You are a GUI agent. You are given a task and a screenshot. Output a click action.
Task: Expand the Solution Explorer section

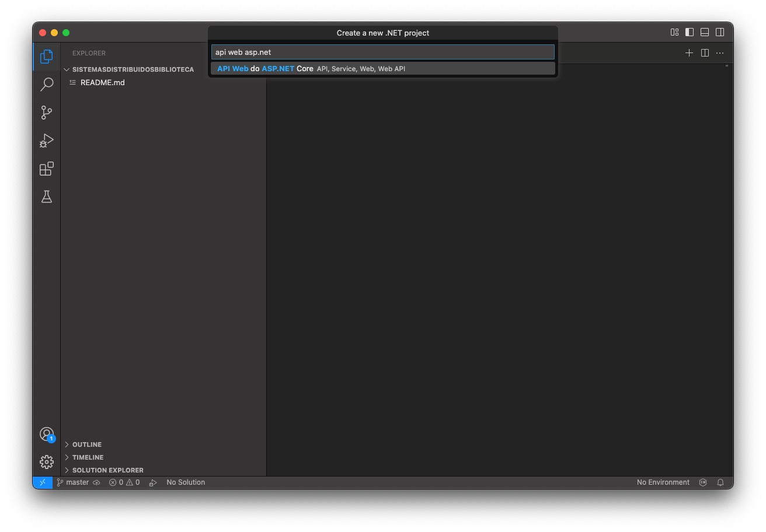[107, 470]
